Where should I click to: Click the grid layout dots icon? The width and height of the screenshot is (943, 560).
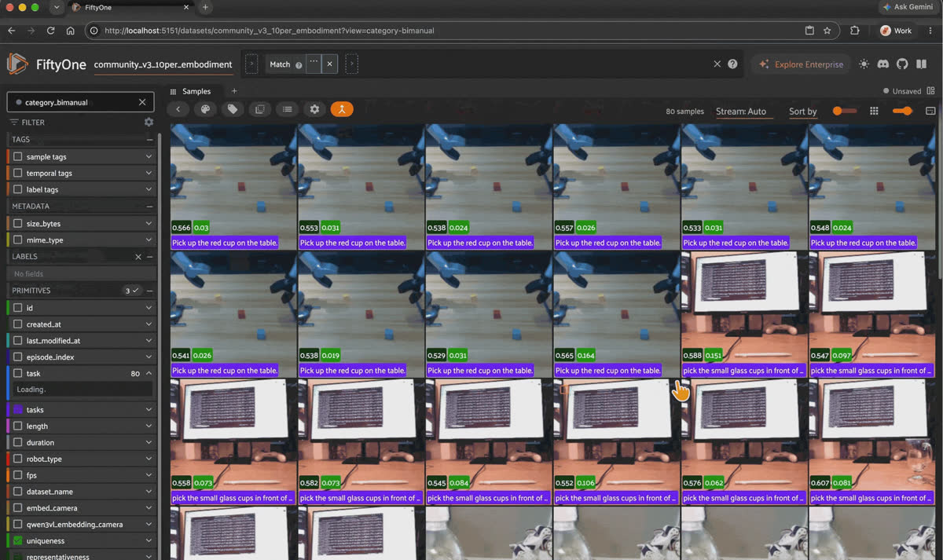pos(874,112)
